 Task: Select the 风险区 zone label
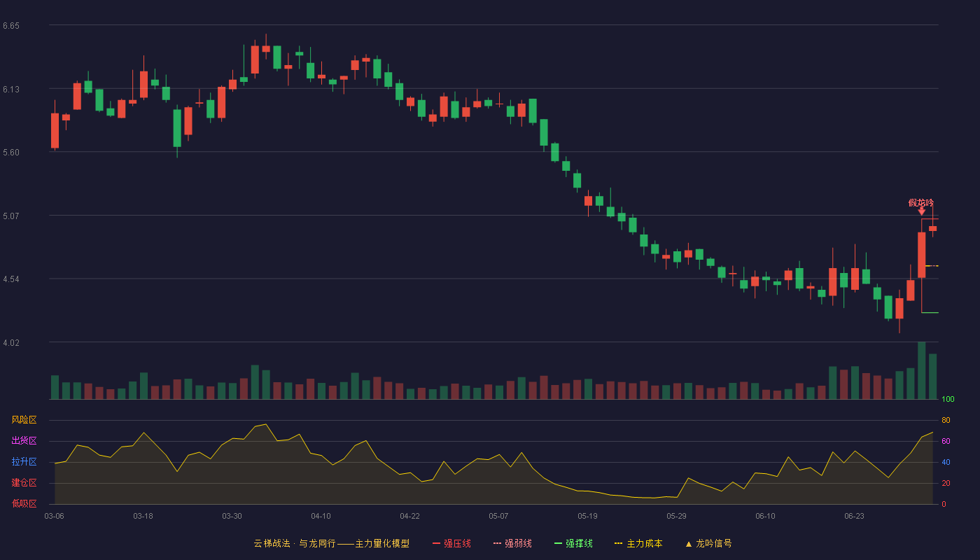click(x=24, y=420)
